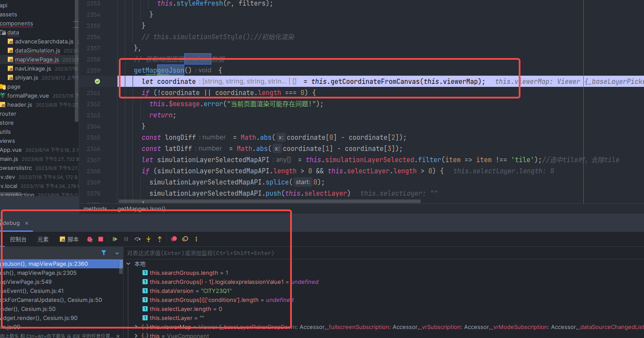This screenshot has width=644, height=338.
Task: Select stack frame mapViewPage.js:2305
Action: [x=59, y=273]
